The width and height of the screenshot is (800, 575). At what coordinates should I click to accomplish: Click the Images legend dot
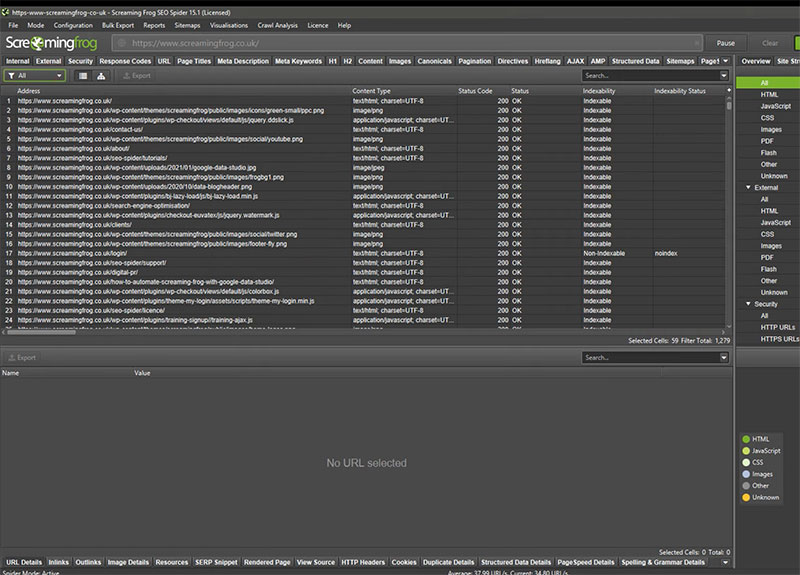pos(746,474)
